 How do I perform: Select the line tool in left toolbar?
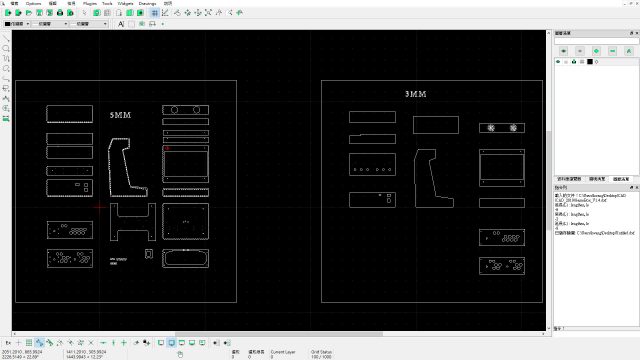tap(6, 38)
